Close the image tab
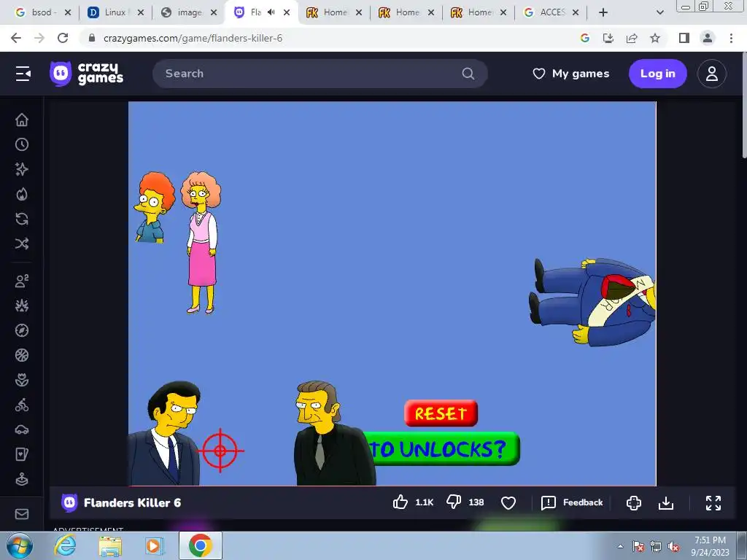This screenshot has width=747, height=560. click(214, 12)
